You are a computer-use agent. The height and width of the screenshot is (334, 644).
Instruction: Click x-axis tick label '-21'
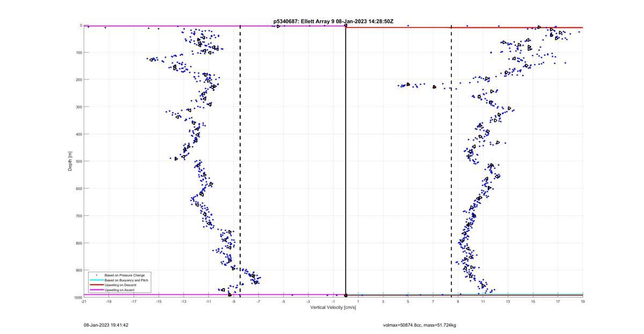[84, 301]
